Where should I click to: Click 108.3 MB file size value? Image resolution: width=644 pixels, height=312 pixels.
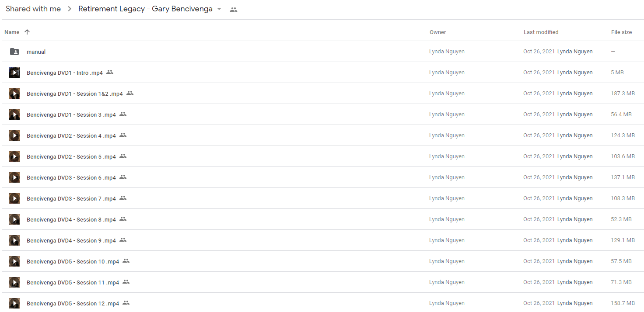(623, 198)
